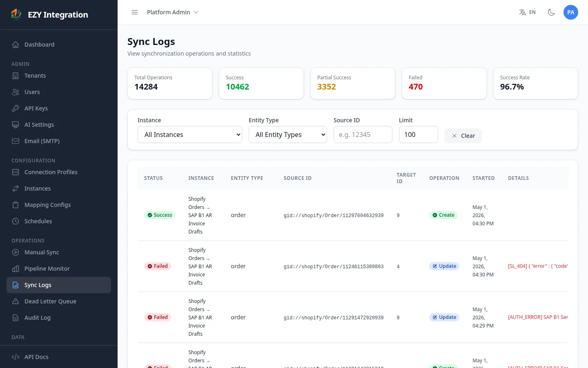588x368 pixels.
Task: Click Update badge for order 11246115389803
Action: point(444,266)
